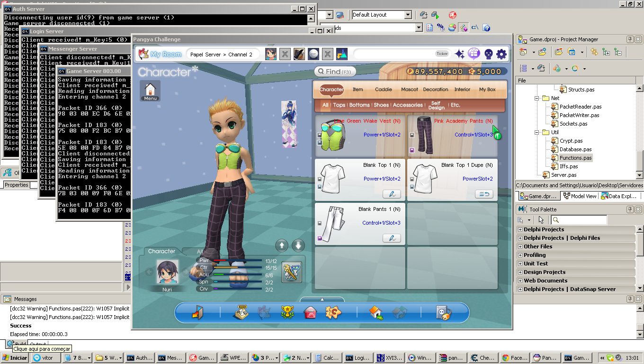
Task: Open the shop cash register icon
Action: pos(241,312)
